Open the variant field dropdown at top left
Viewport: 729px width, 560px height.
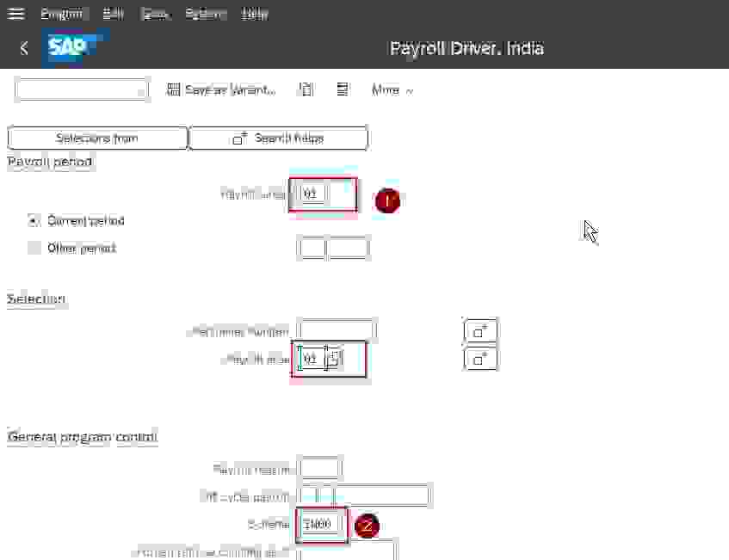pyautogui.click(x=141, y=89)
